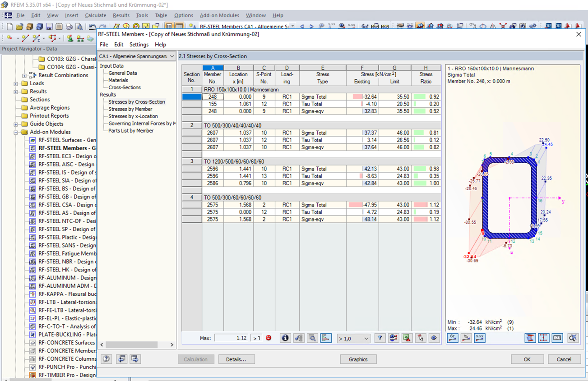The height and width of the screenshot is (381, 588).
Task: Click the New document icon in RFEM toolbar
Action: [x=9, y=27]
